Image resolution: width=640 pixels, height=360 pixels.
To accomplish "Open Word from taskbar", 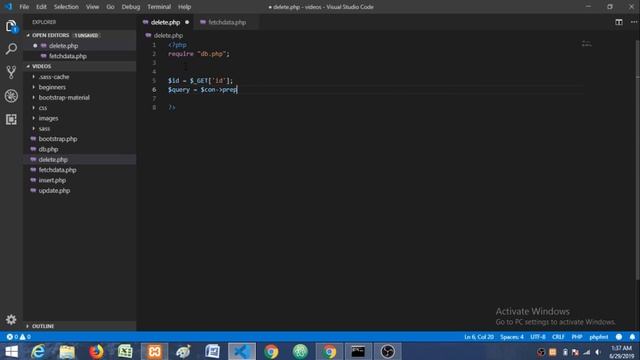I will click(212, 351).
